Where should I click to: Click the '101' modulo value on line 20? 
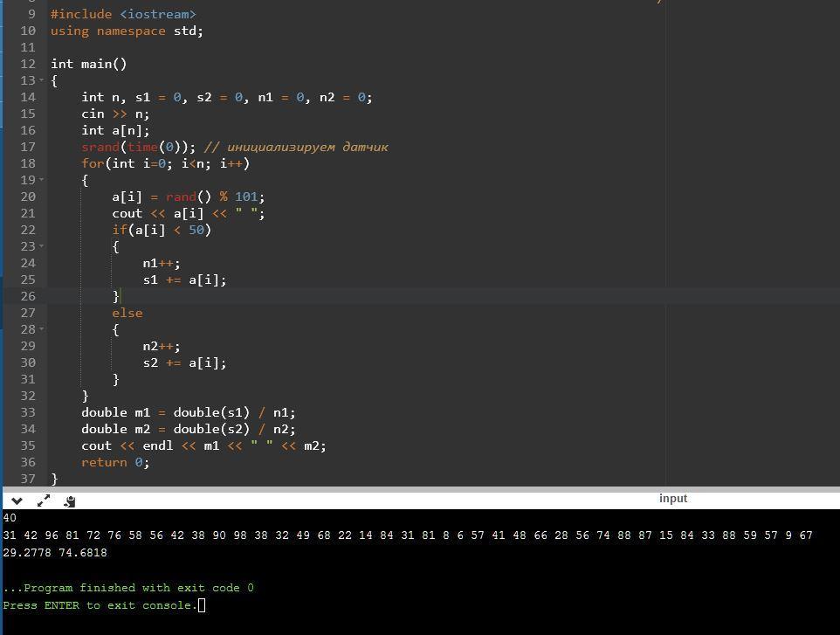(x=245, y=197)
